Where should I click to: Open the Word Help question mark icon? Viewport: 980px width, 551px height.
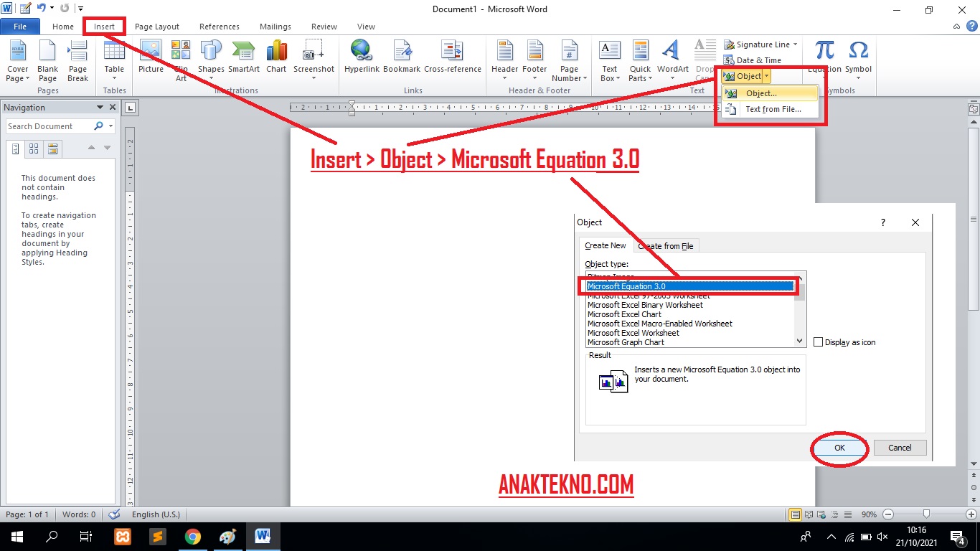click(x=971, y=27)
